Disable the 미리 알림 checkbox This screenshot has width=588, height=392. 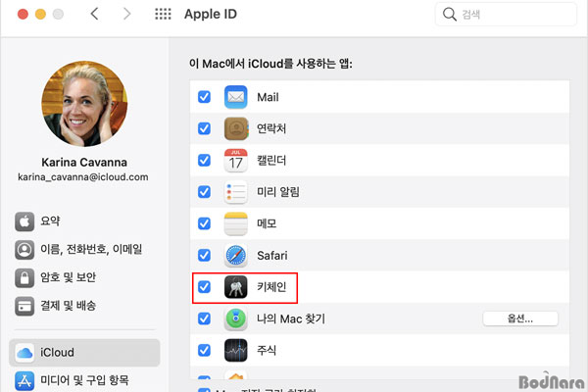click(204, 192)
